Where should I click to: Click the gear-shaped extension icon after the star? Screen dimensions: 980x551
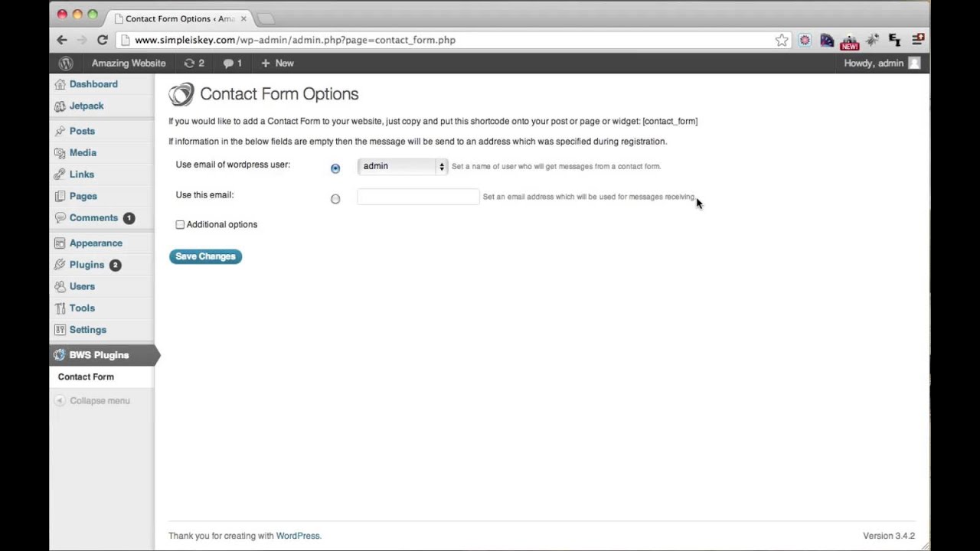(x=805, y=40)
